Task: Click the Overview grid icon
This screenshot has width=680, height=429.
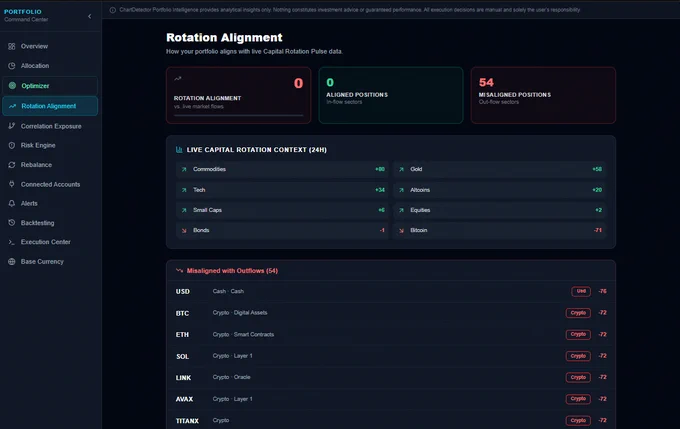Action: pos(12,46)
